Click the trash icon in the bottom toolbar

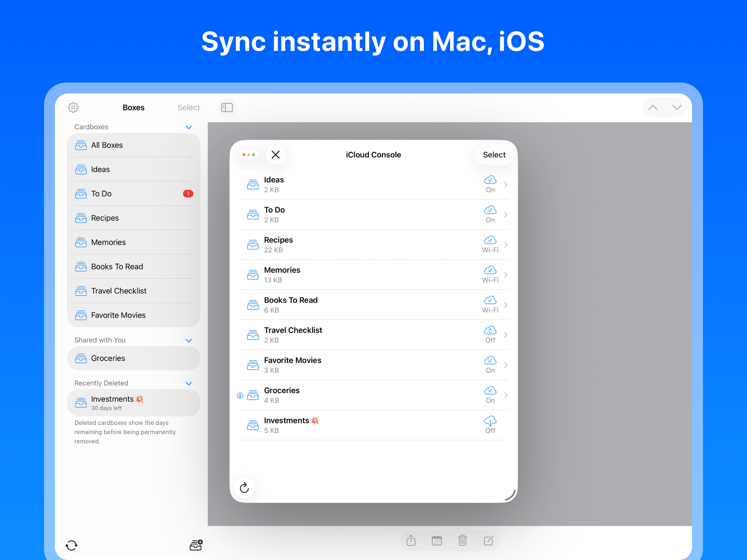pyautogui.click(x=462, y=540)
